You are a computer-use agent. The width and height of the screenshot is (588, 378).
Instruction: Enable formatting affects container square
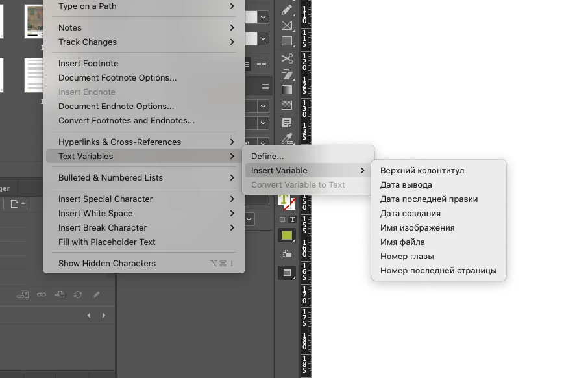pos(282,220)
